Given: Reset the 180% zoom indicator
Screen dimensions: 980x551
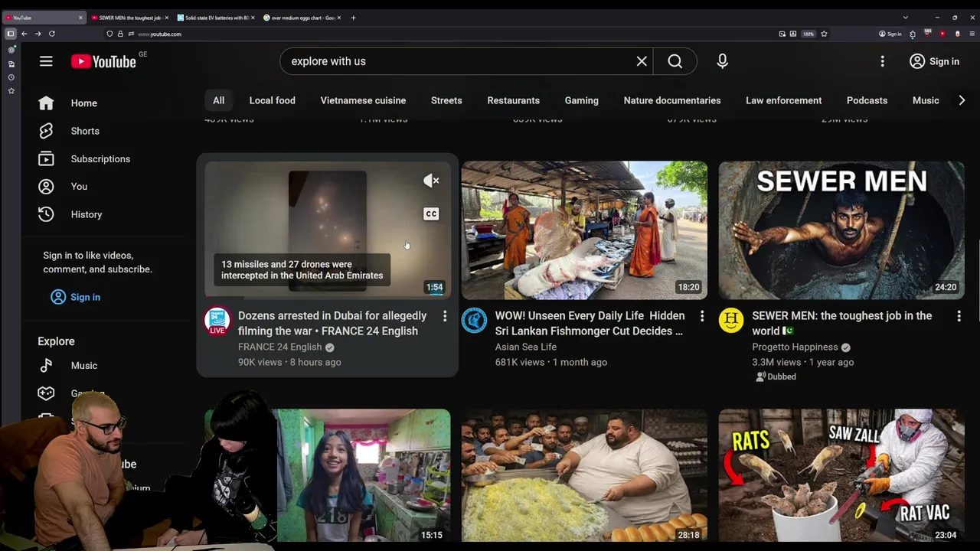Looking at the screenshot, I should point(808,34).
